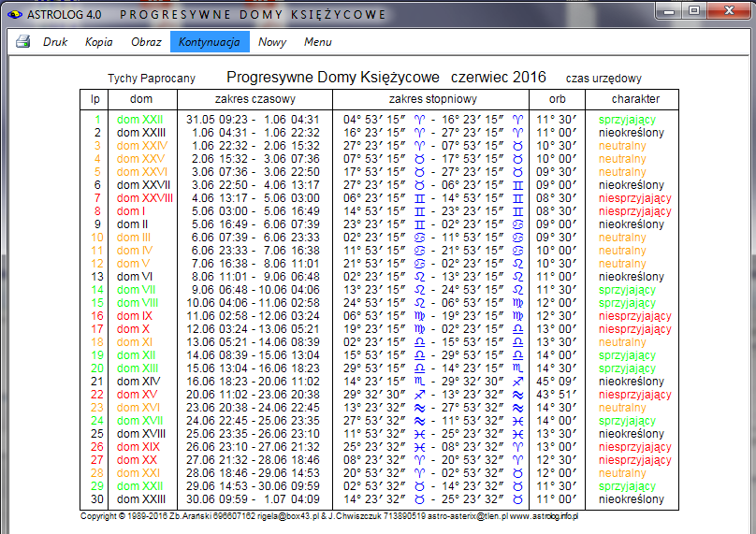Select the red 'dom X' cell
Image resolution: width=756 pixels, height=534 pixels.
pyautogui.click(x=133, y=328)
